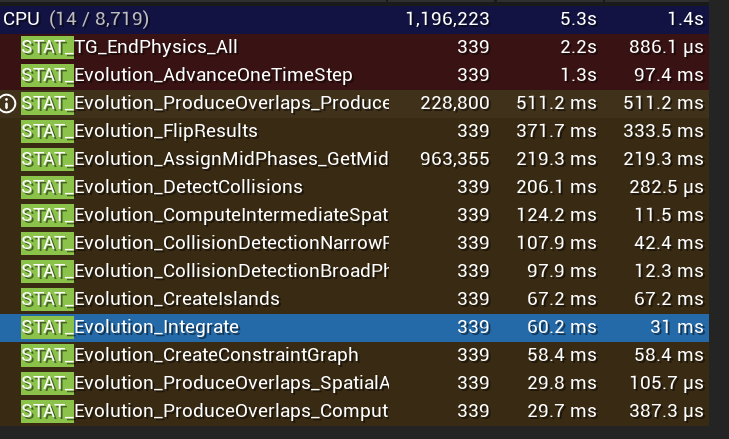Viewport: 729px width, 439px height.
Task: Click the highlighted STAT_Evolution_Integrate row
Action: 354,327
